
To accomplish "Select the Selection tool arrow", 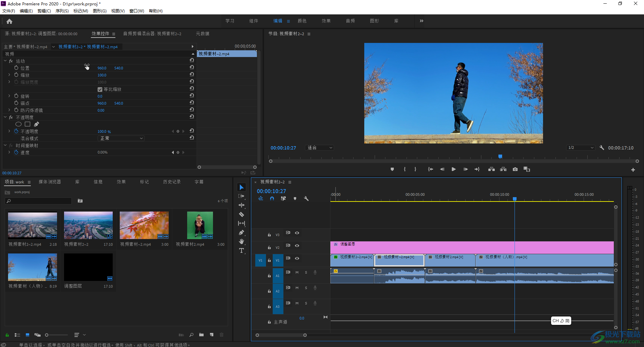I will (x=241, y=187).
